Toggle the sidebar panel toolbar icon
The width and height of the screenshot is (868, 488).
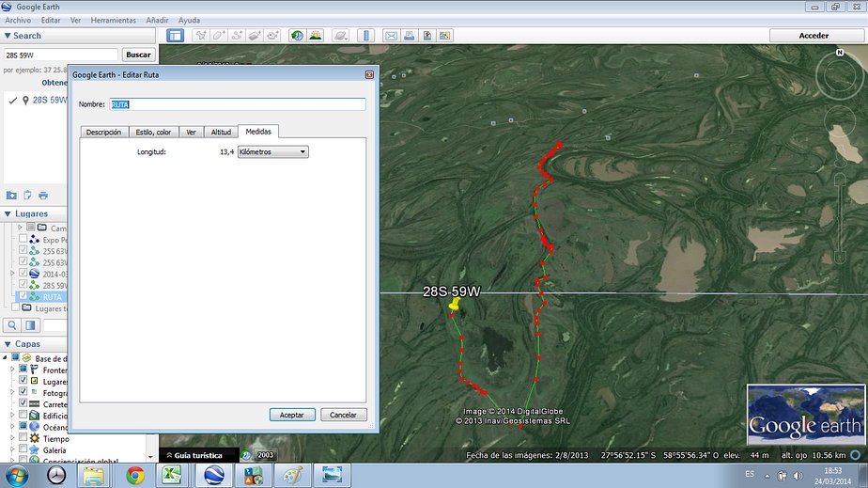tap(175, 36)
